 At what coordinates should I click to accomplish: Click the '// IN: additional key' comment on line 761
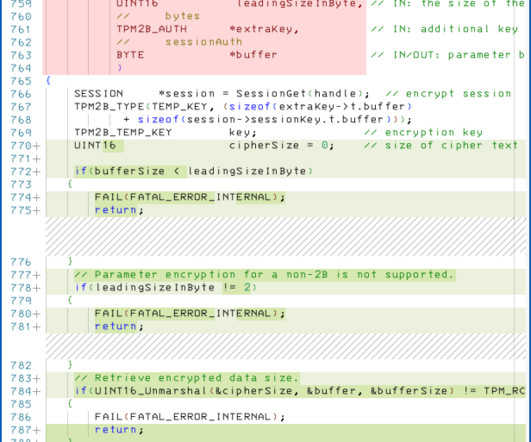444,29
